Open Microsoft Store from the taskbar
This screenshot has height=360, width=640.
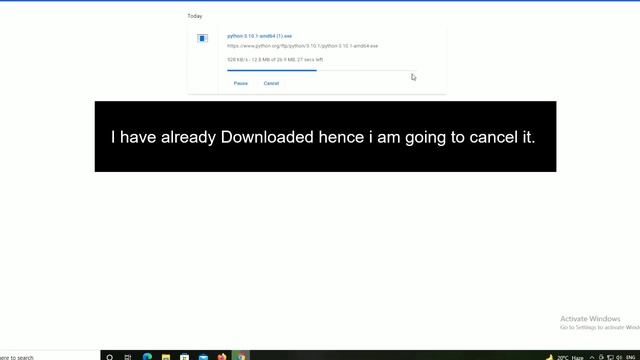click(x=184, y=357)
